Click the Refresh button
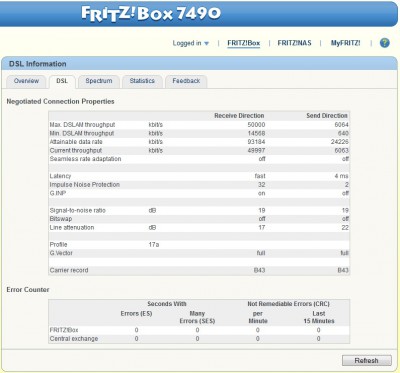 click(x=367, y=360)
